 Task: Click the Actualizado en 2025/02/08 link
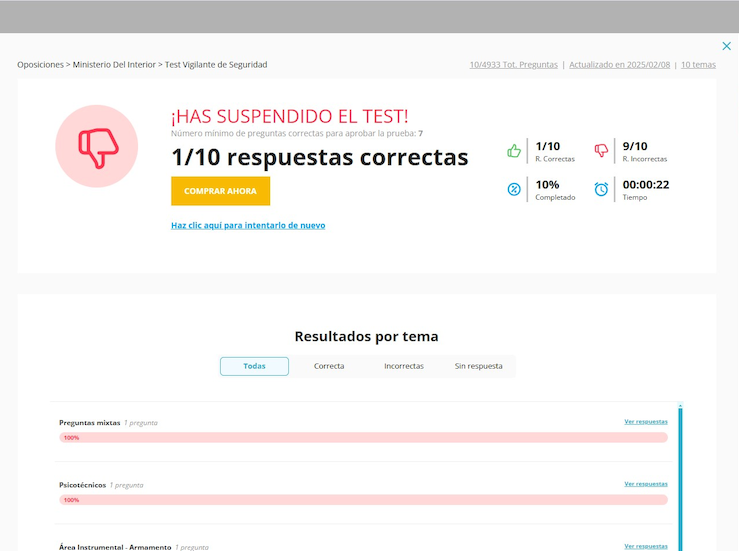619,65
